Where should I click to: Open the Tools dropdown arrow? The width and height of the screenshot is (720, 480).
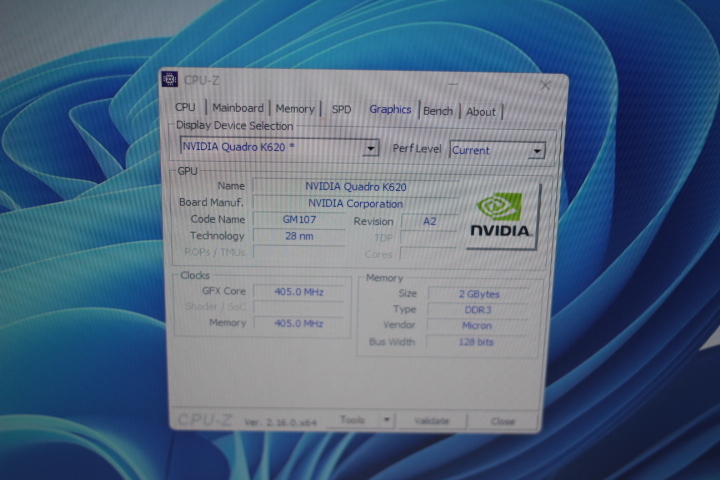pos(387,420)
